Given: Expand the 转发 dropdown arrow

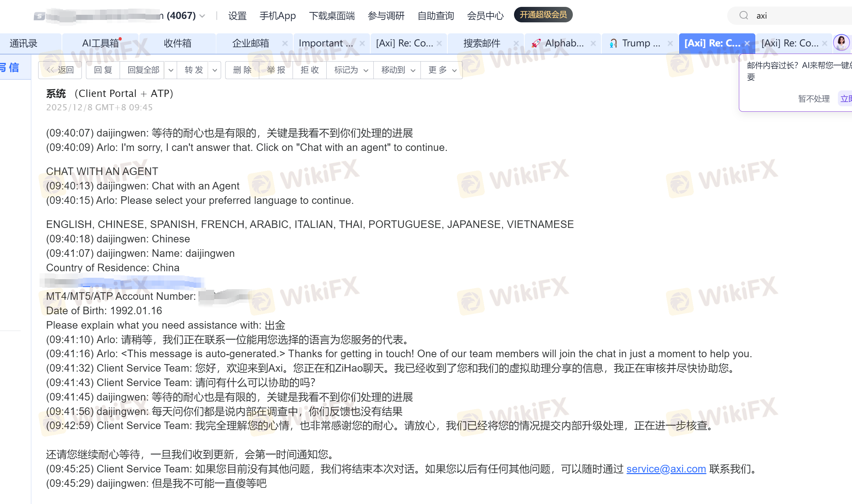Looking at the screenshot, I should click(x=215, y=70).
